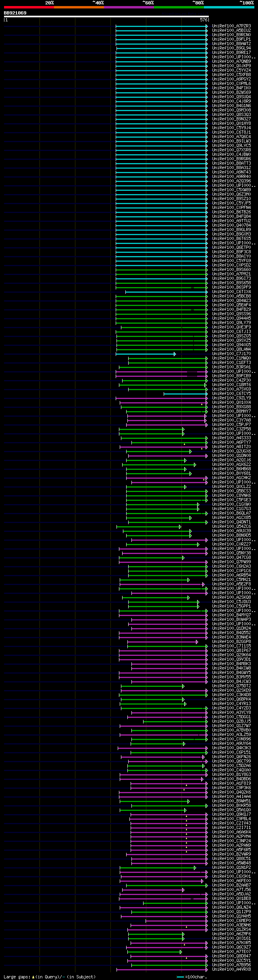Image resolution: width=258 pixels, height=980 pixels.
Task: Open hit UniRef100_B8AWT2
Action: (231, 44)
